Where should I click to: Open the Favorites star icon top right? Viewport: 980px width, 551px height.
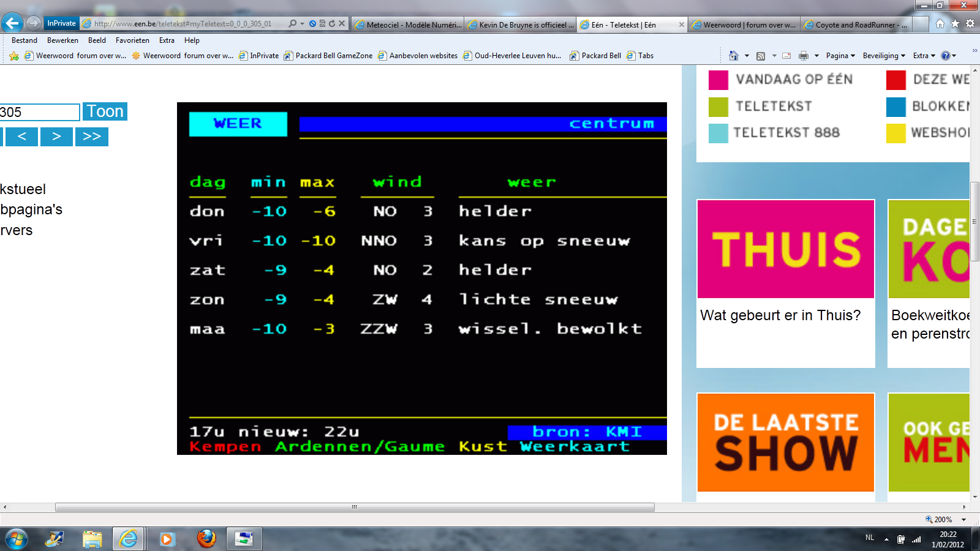[955, 24]
